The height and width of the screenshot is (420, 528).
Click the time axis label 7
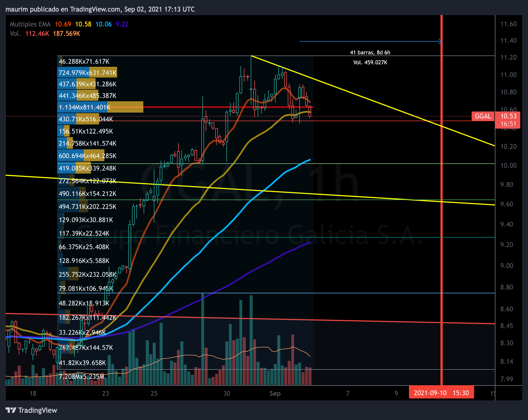[348, 394]
